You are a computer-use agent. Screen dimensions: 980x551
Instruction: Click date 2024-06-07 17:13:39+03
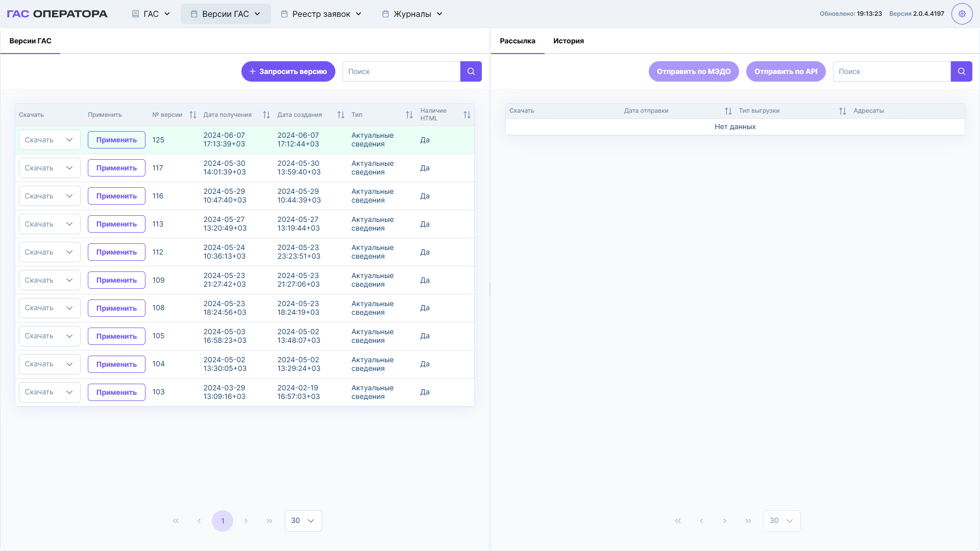[225, 140]
